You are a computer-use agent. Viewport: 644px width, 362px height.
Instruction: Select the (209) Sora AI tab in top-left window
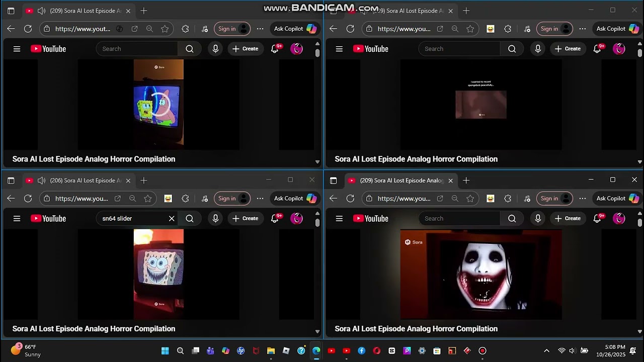pos(78,11)
